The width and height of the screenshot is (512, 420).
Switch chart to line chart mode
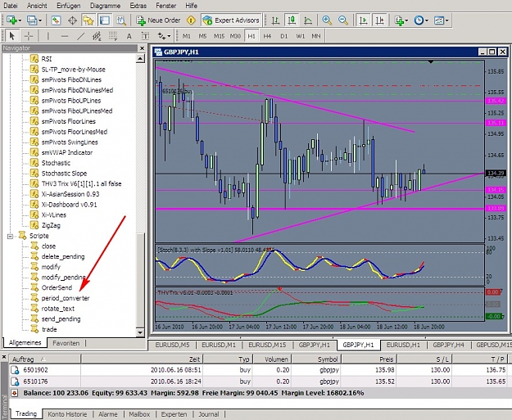coord(307,20)
